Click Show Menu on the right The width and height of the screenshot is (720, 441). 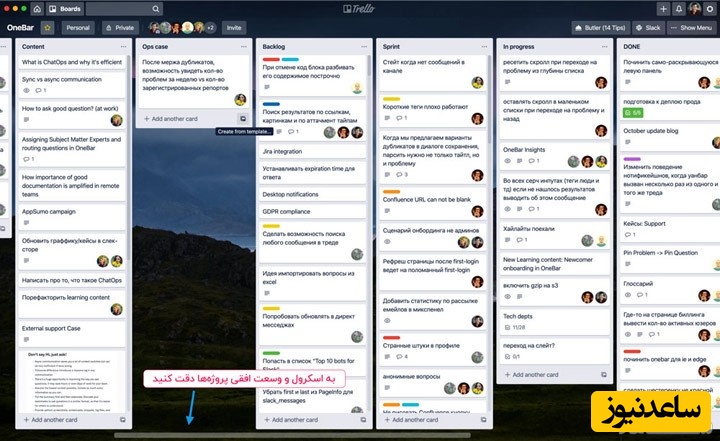692,28
